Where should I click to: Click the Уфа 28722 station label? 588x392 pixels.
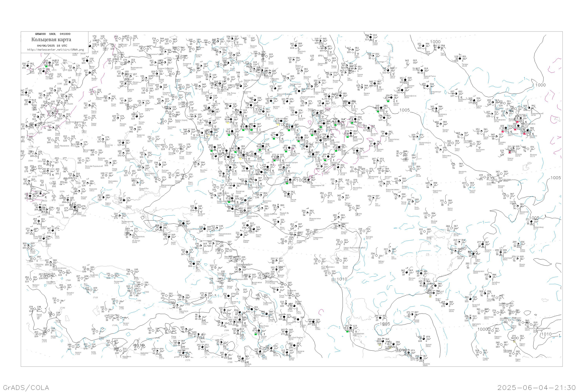pos(388,124)
